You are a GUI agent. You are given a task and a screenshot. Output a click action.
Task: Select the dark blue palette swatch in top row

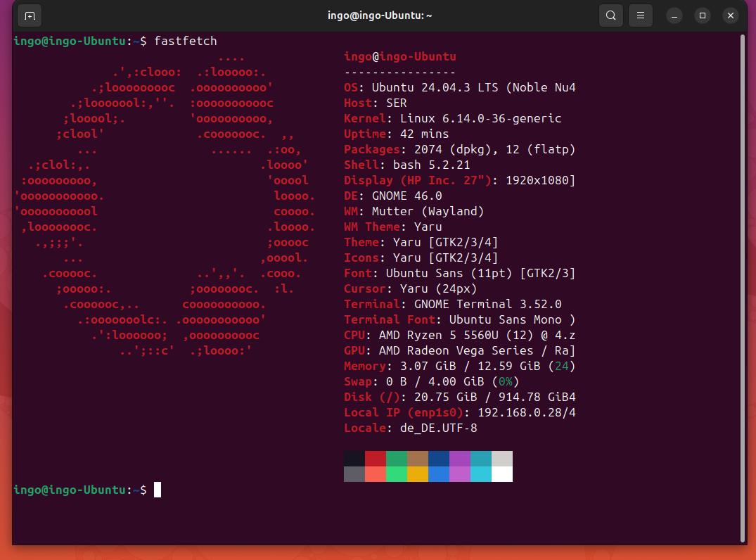coord(439,459)
